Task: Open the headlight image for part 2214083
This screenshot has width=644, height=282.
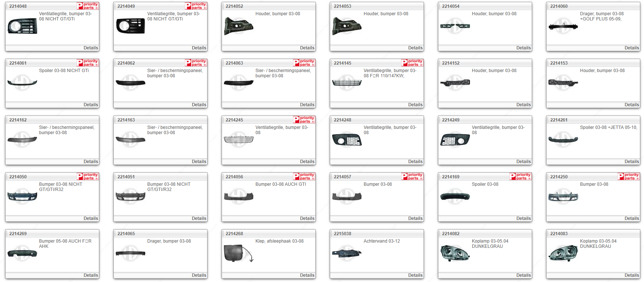Action: tap(563, 253)
